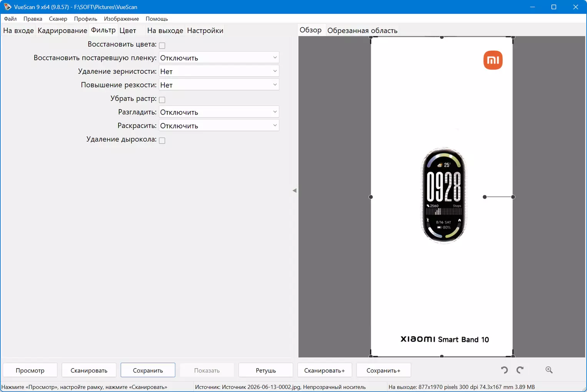The height and width of the screenshot is (392, 587).
Task: Rotate the image left with the counterclockwise arrow
Action: tap(504, 370)
